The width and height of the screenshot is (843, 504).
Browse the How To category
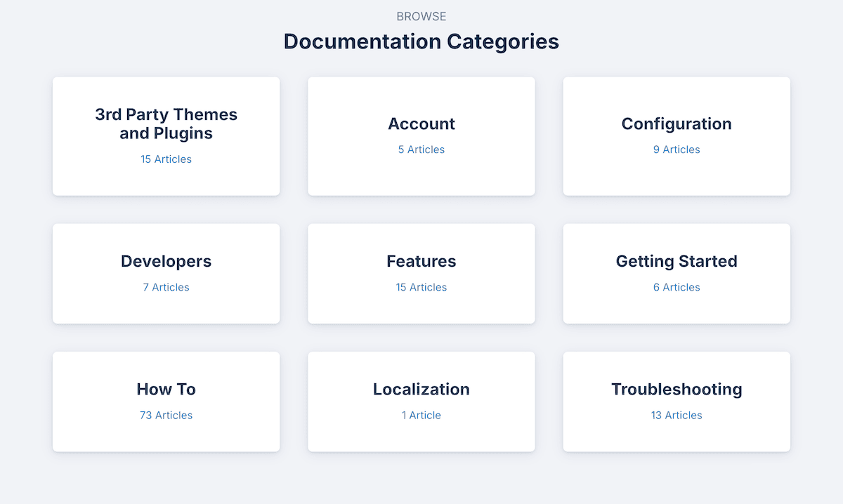pyautogui.click(x=166, y=389)
